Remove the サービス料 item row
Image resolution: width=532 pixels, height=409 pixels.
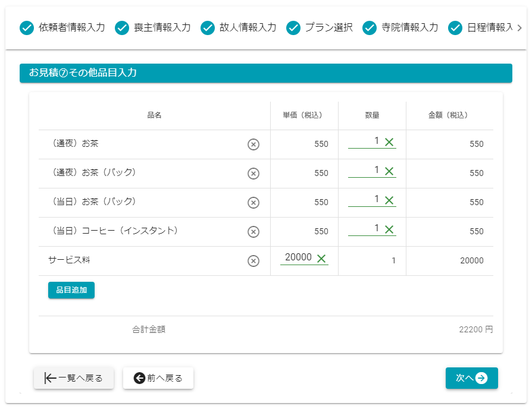tap(254, 261)
